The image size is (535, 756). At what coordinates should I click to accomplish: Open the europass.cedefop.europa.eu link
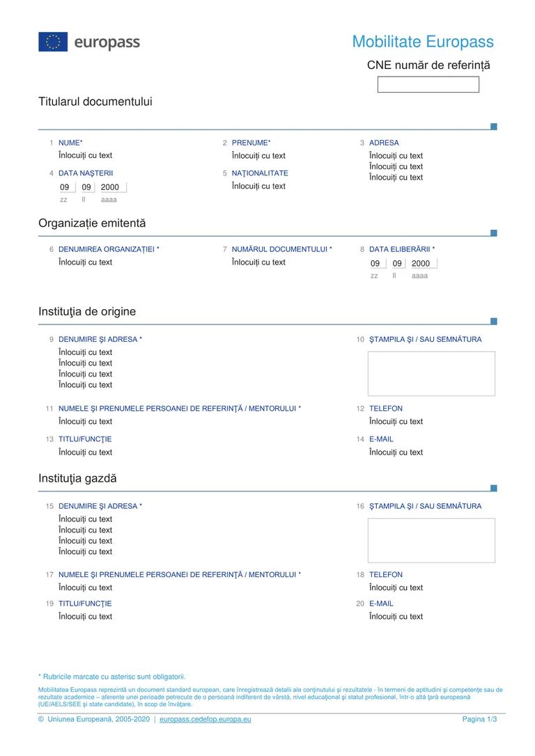206,719
